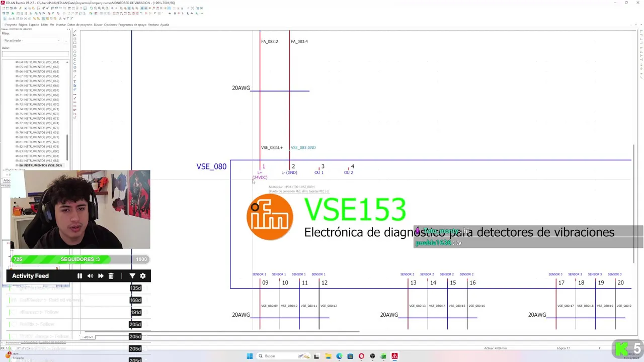This screenshot has width=644, height=362.
Task: Click terminal 20 of Sensor 3
Action: point(620,283)
